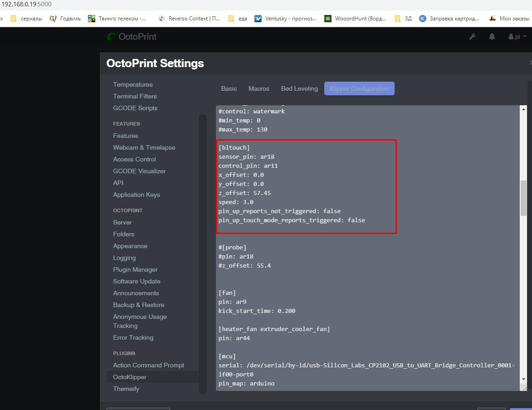
Task: Open the сериалы bookmark folder
Action: tap(26, 18)
